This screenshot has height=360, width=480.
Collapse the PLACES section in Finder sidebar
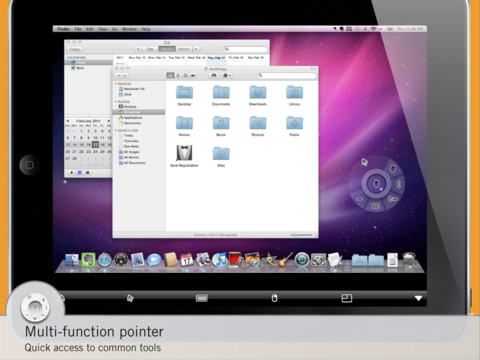click(x=116, y=101)
